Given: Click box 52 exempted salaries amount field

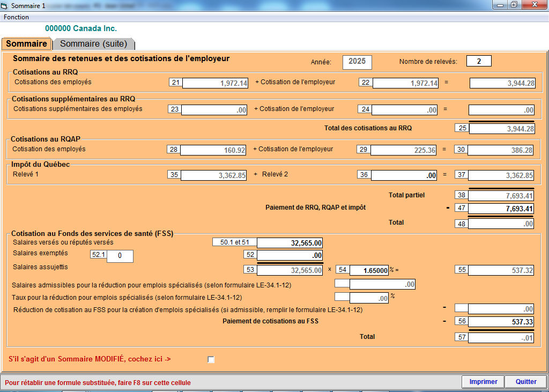Looking at the screenshot, I should click(290, 256).
